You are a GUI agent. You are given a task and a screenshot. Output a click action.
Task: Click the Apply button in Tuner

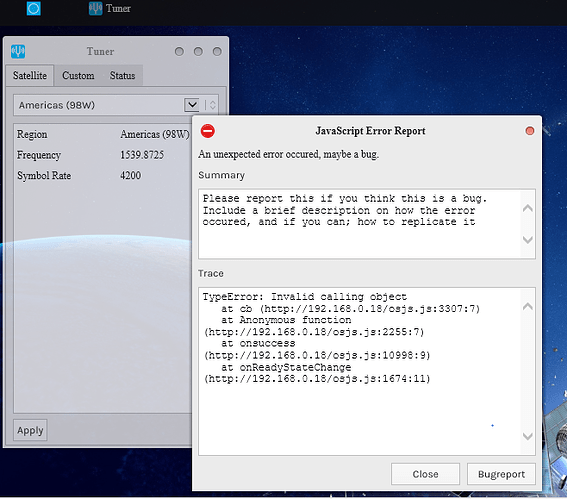coord(30,430)
